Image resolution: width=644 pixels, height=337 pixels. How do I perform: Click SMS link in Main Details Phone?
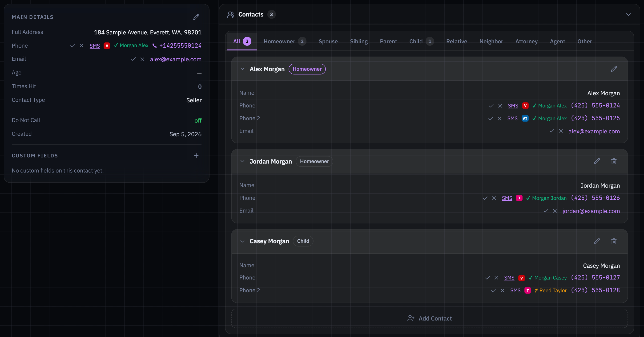coord(94,45)
